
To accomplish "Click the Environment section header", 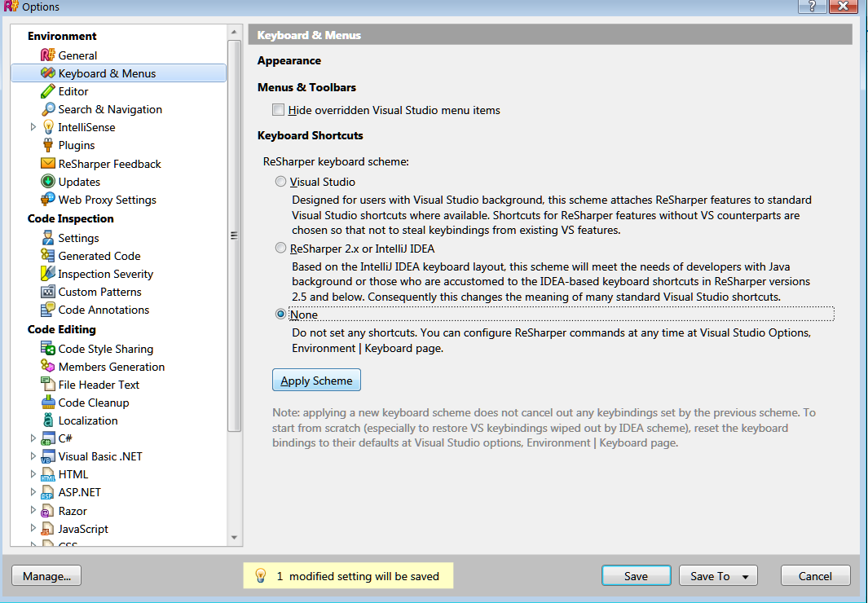I will pos(62,36).
